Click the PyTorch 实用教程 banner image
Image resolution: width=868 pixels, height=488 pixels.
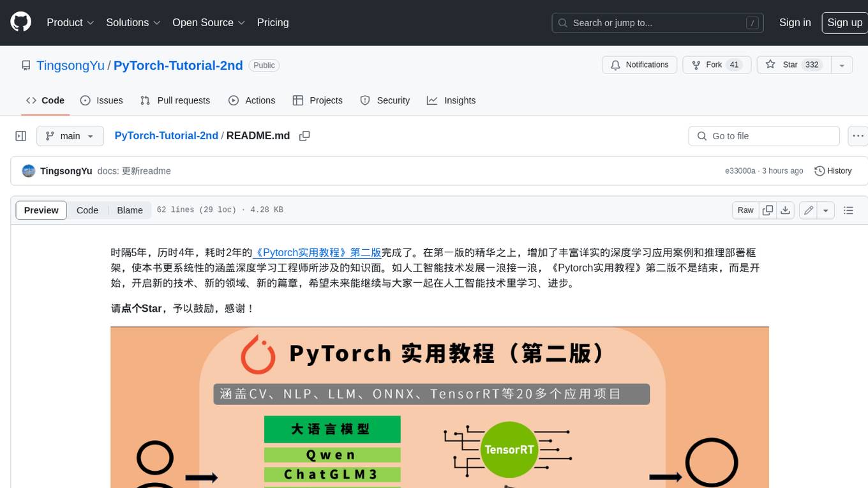[x=440, y=407]
